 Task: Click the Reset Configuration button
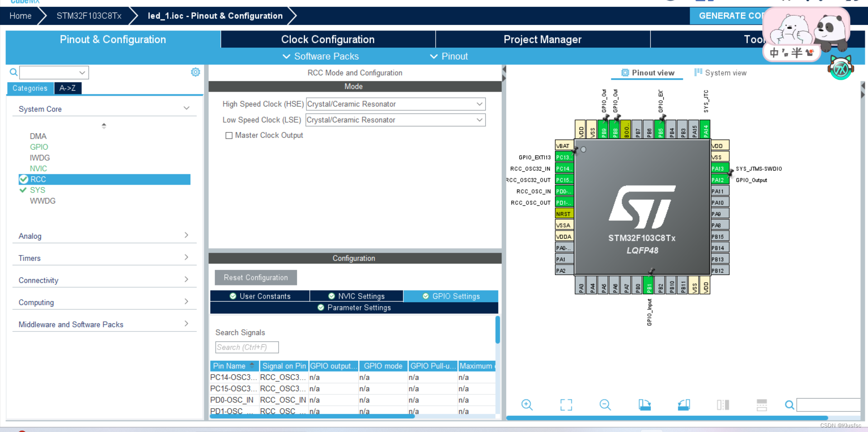[x=256, y=277]
